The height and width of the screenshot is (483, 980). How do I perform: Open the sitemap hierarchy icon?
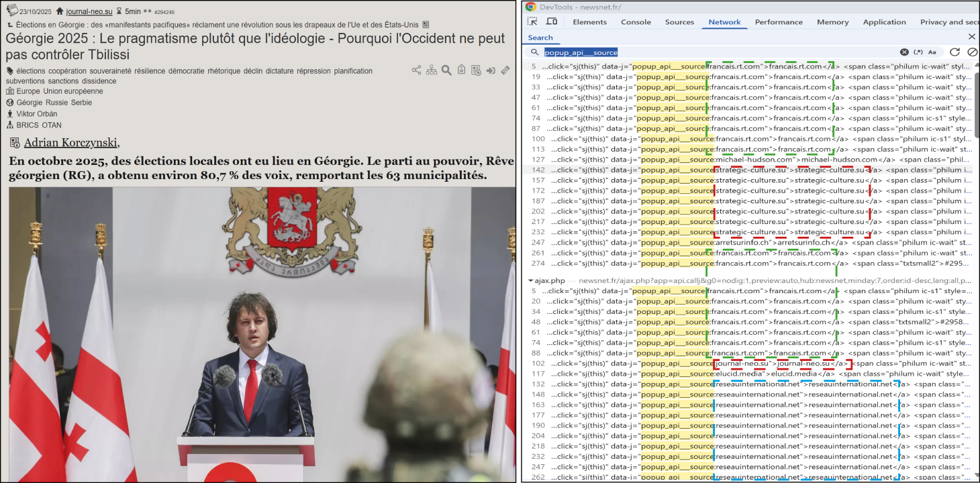[431, 70]
